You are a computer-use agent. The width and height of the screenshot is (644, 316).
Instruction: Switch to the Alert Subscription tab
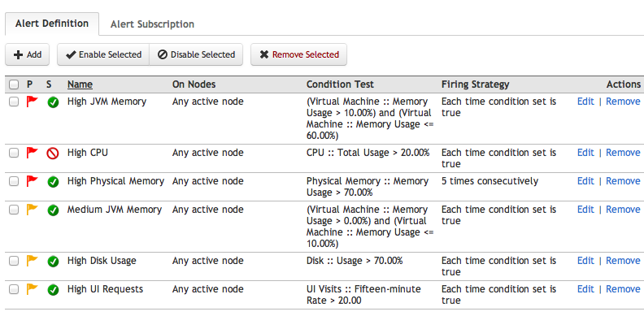click(x=152, y=24)
